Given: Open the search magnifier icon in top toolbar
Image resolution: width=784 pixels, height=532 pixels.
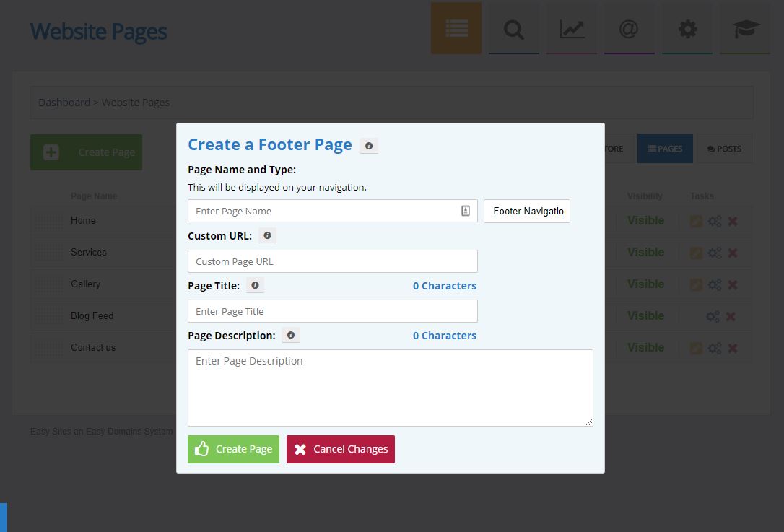Looking at the screenshot, I should [x=513, y=29].
